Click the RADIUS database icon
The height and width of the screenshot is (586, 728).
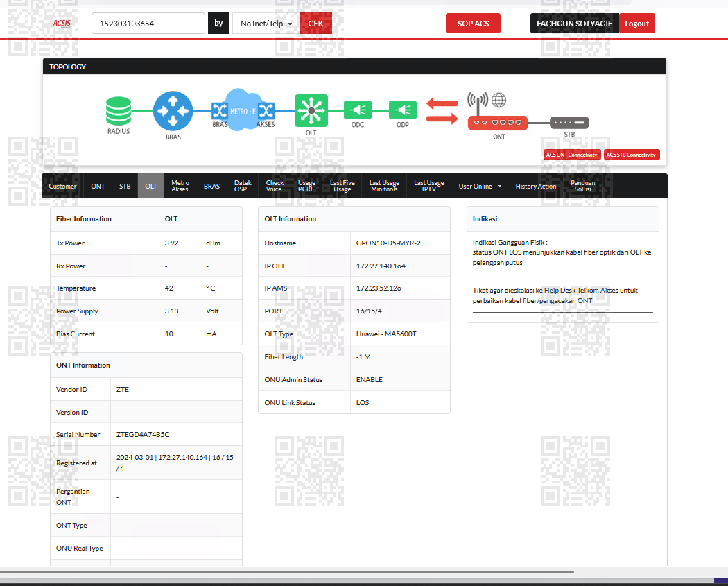point(119,111)
